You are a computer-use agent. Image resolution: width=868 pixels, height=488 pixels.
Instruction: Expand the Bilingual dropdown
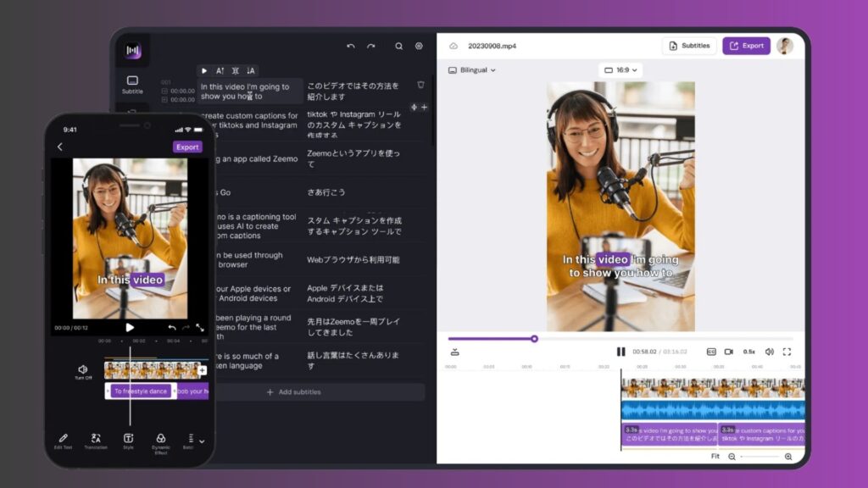pos(472,70)
